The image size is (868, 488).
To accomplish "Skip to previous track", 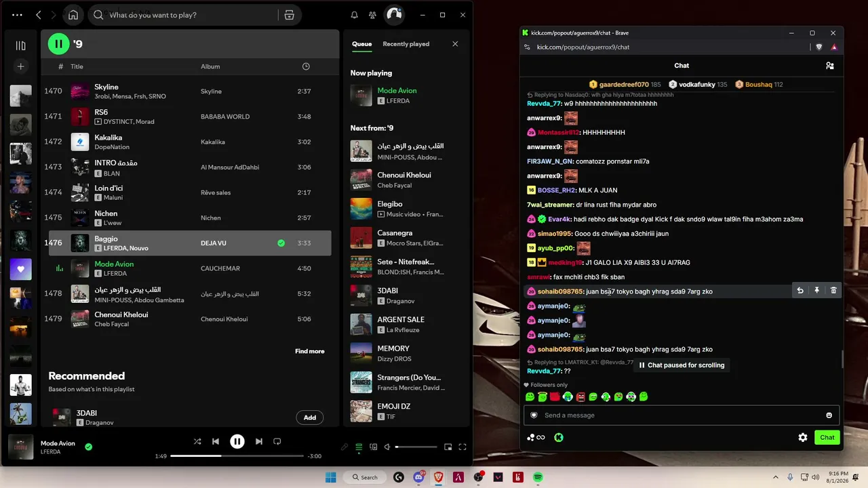I will coord(216,441).
